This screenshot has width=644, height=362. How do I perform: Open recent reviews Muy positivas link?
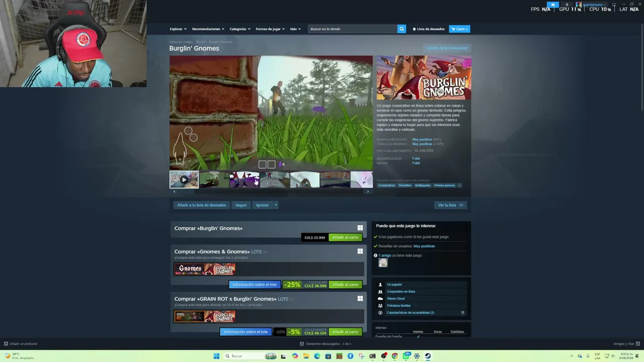(422, 139)
